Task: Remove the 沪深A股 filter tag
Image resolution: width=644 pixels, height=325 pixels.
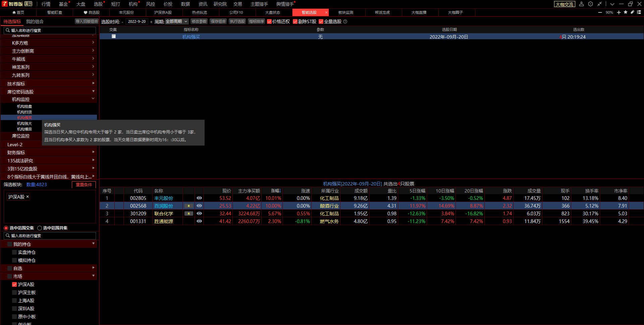Action: pyautogui.click(x=28, y=197)
